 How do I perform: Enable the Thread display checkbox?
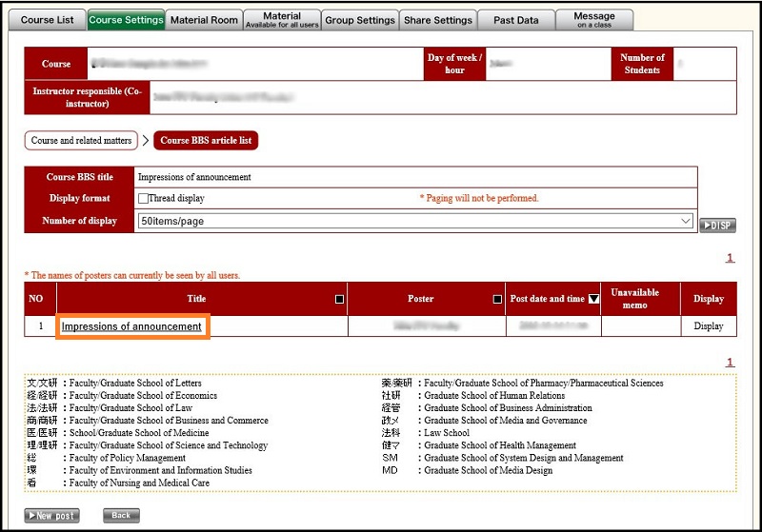(x=143, y=199)
